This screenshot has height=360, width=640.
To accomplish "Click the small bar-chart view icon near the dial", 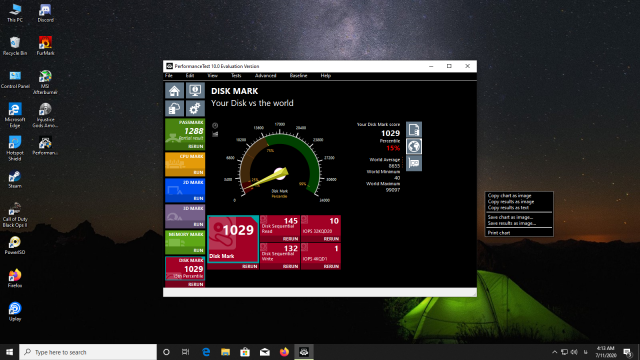I will (215, 134).
